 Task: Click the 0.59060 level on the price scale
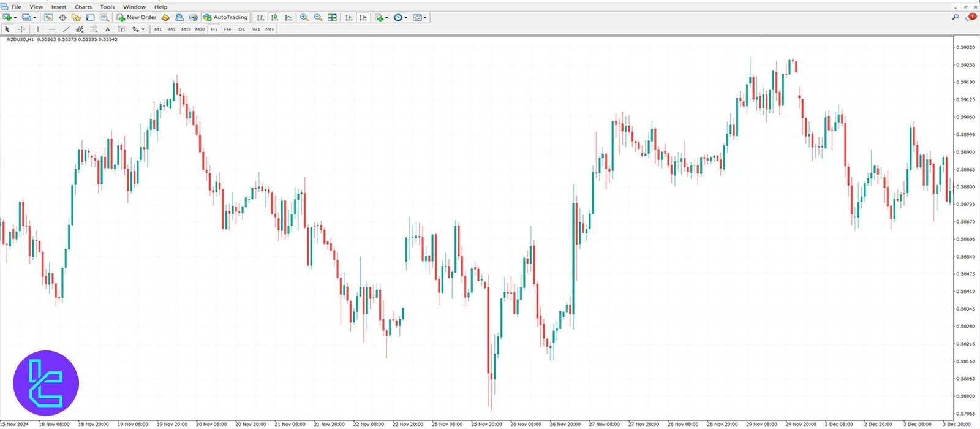(x=966, y=117)
